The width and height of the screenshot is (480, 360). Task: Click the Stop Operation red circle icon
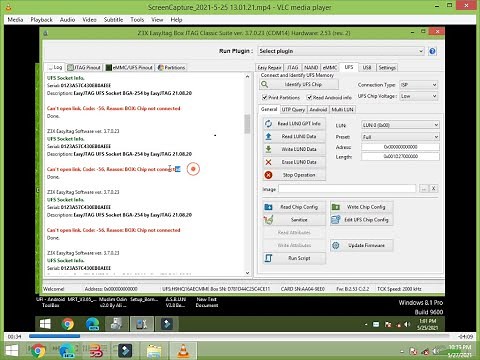[x=268, y=175]
